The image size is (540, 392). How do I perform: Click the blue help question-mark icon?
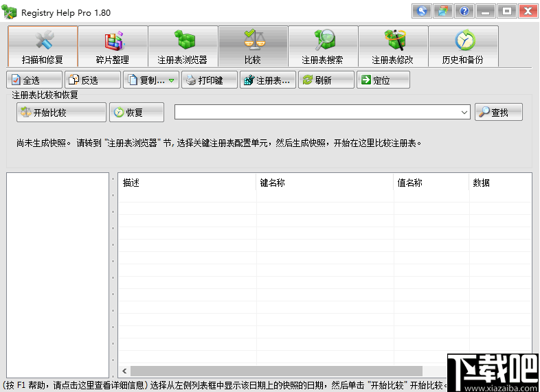click(x=464, y=11)
